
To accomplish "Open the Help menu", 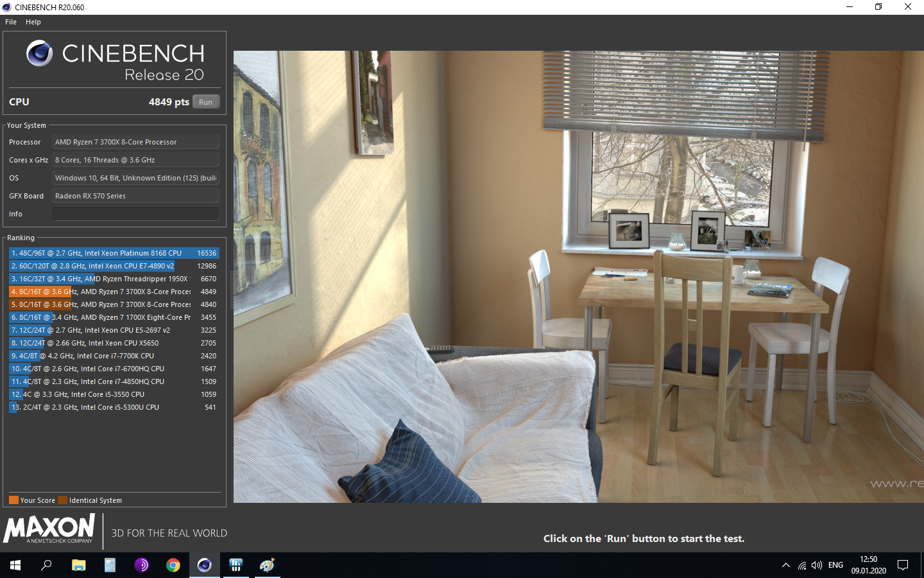I will [33, 22].
